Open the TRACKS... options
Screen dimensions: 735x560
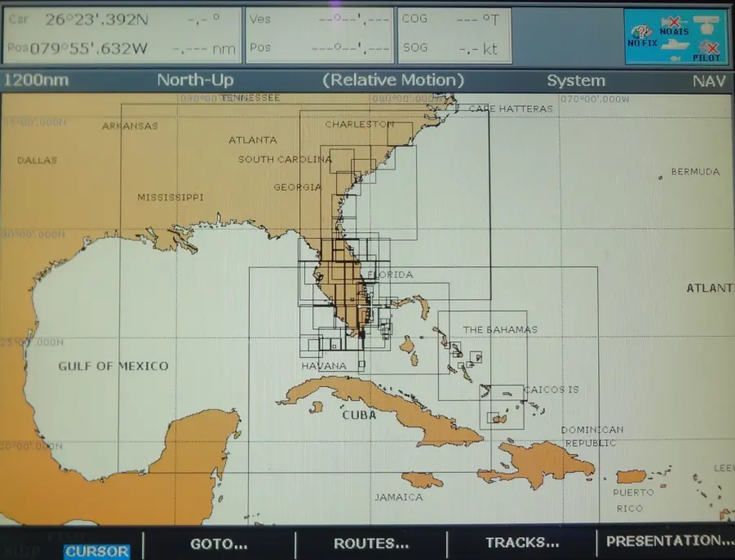coord(523,543)
